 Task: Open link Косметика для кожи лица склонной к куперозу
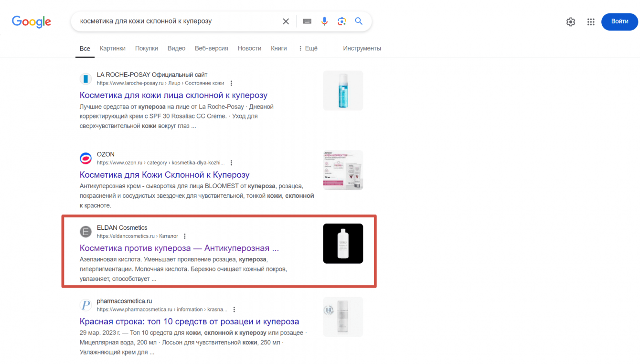point(173,95)
